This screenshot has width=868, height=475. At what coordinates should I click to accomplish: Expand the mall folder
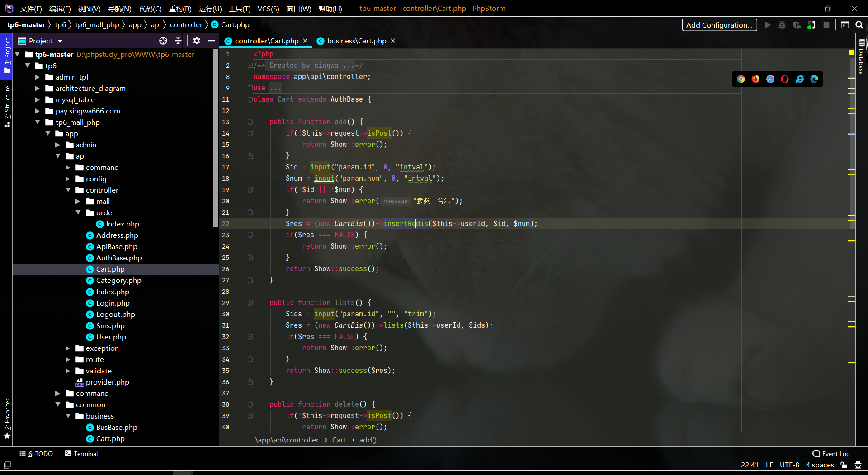coord(78,202)
